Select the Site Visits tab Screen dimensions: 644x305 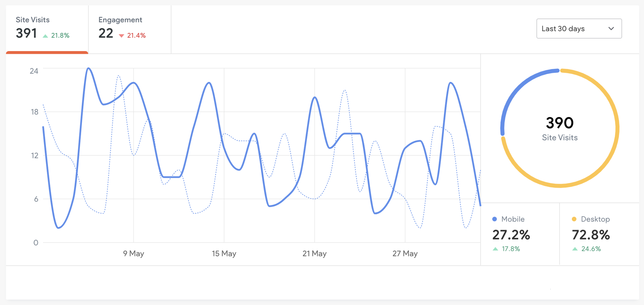point(47,29)
